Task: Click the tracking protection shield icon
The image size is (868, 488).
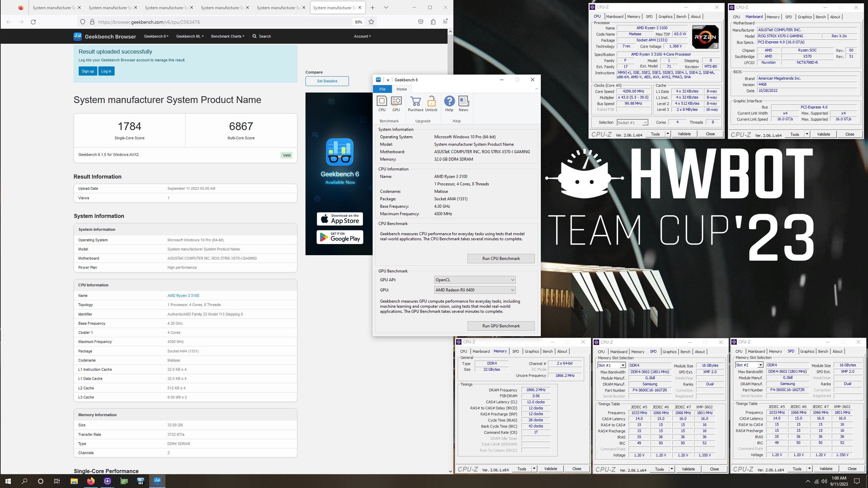Action: [83, 22]
